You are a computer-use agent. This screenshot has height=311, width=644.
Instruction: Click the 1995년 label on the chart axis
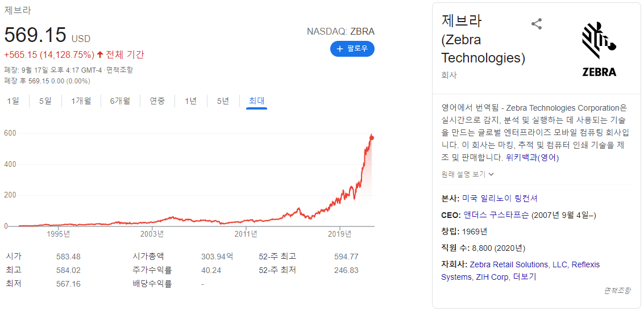click(x=59, y=234)
